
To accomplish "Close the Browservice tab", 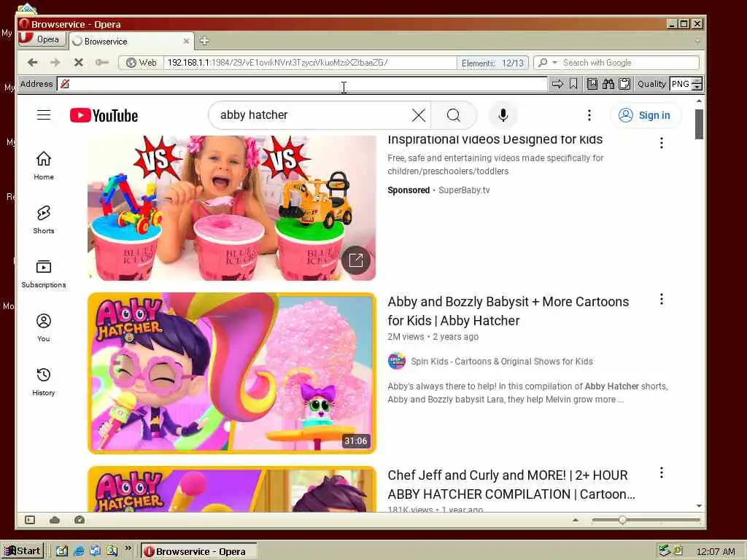I will 186,42.
